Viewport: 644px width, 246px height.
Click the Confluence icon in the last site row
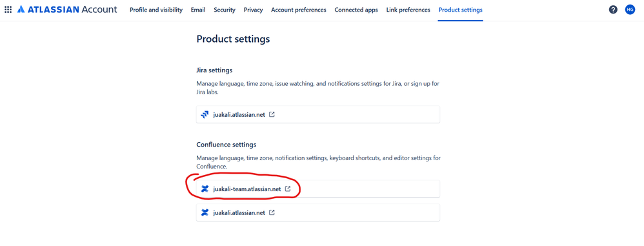(205, 212)
